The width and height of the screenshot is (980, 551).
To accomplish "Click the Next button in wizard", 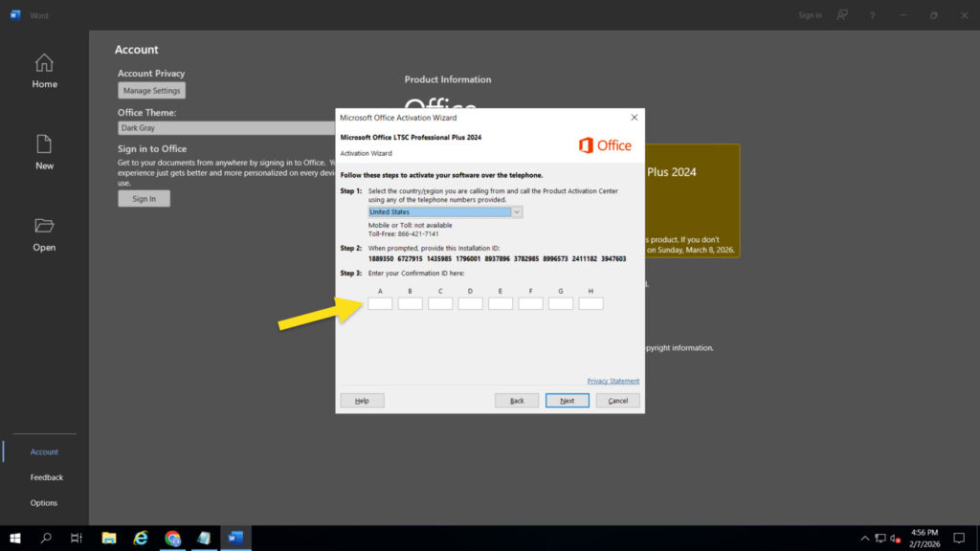I will pos(567,401).
